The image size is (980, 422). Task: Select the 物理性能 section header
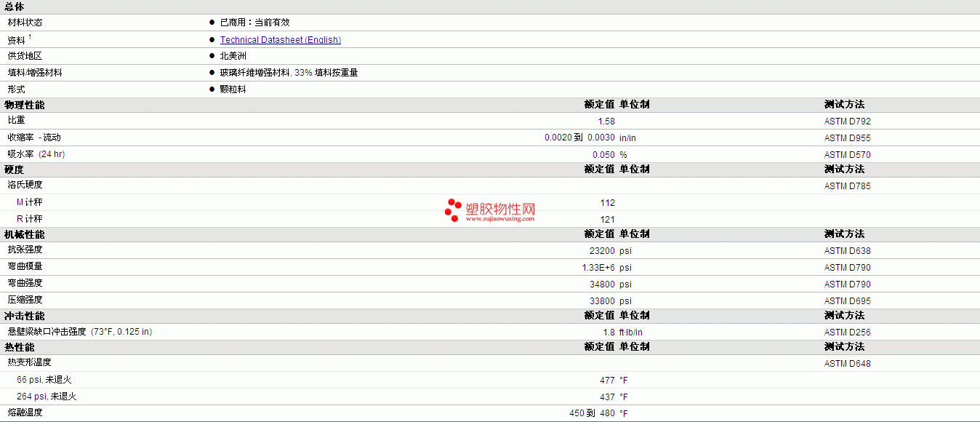point(25,105)
